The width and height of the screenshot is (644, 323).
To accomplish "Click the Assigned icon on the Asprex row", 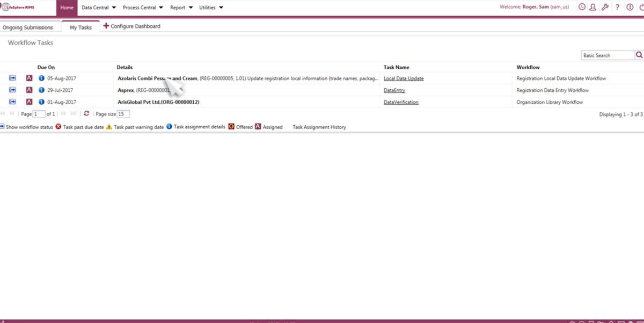I will [30, 90].
